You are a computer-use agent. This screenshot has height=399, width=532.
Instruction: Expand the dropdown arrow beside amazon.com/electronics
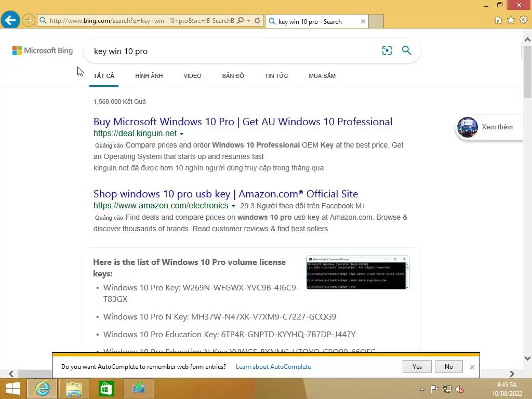[233, 206]
